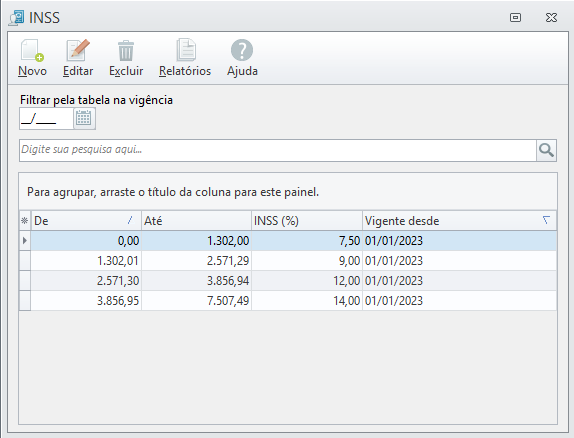Image resolution: width=574 pixels, height=438 pixels.
Task: Click the Ajuda question mark icon
Action: click(x=242, y=50)
